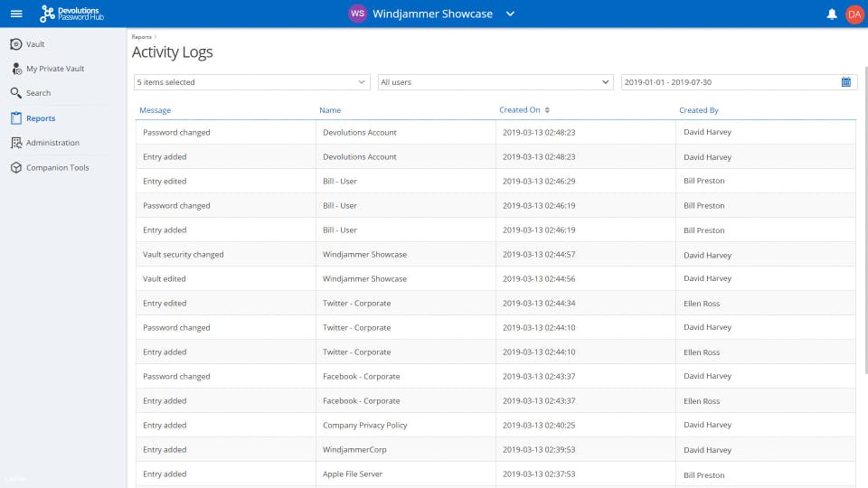Viewport: 868px width, 488px height.
Task: Open the Administration section
Action: click(52, 143)
